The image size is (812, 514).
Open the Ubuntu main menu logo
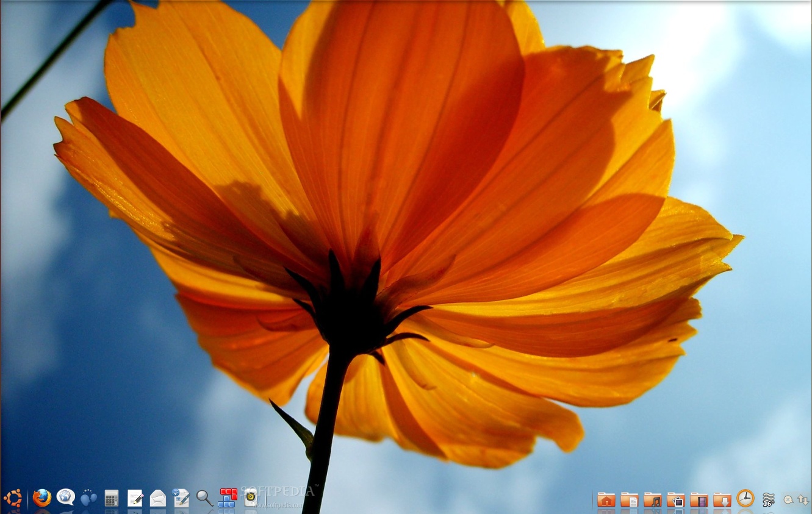pyautogui.click(x=12, y=498)
